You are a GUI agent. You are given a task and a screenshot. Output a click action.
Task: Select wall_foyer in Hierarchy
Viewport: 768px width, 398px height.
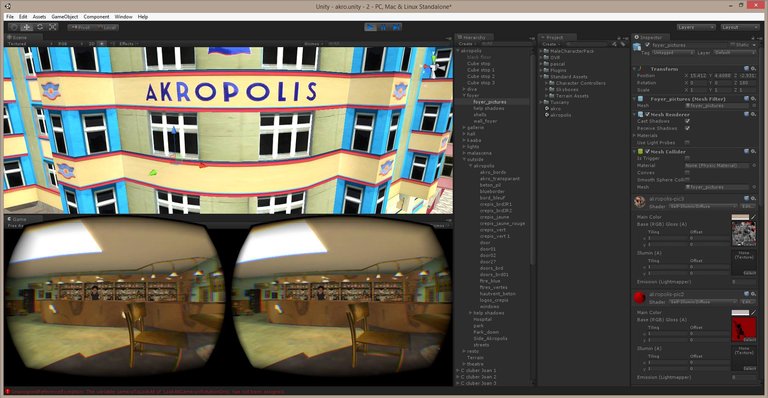point(485,121)
